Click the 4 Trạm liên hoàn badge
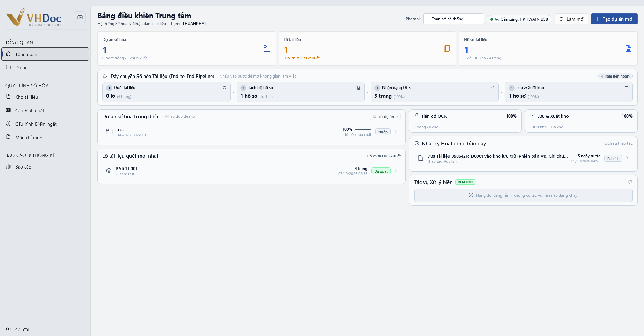Viewport: 644px width, 336px height. [615, 76]
